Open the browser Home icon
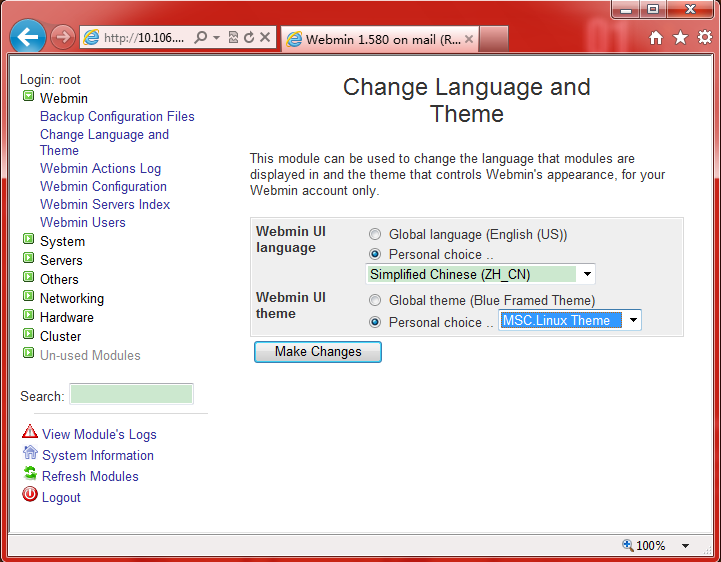721x562 pixels. coord(656,38)
